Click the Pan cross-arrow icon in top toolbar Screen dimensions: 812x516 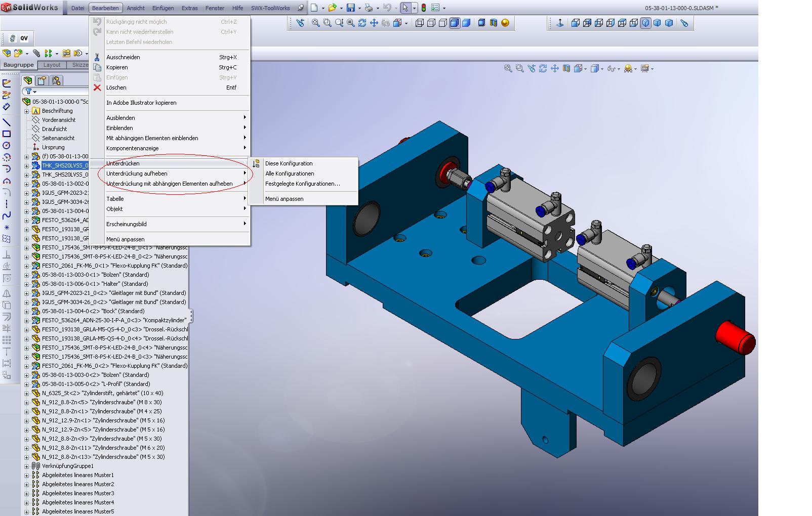[374, 23]
